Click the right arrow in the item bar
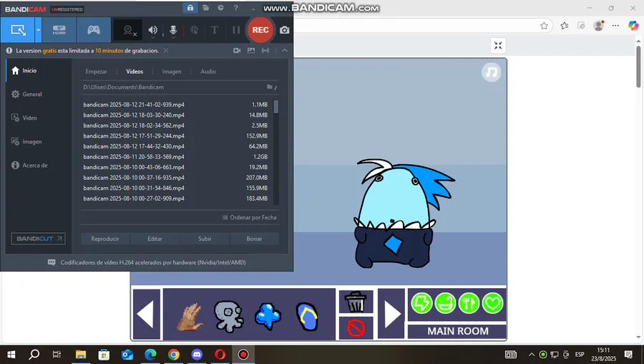Viewport: 644px width, 364px height. (x=391, y=315)
